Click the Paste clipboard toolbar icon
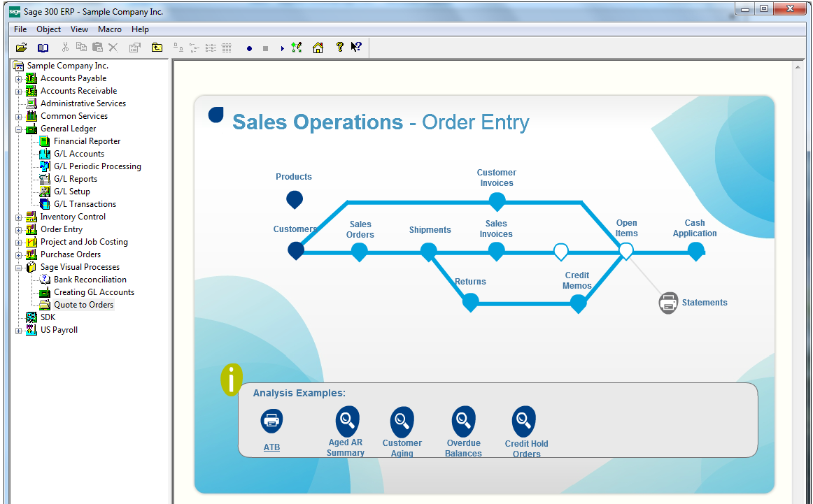 [x=97, y=48]
